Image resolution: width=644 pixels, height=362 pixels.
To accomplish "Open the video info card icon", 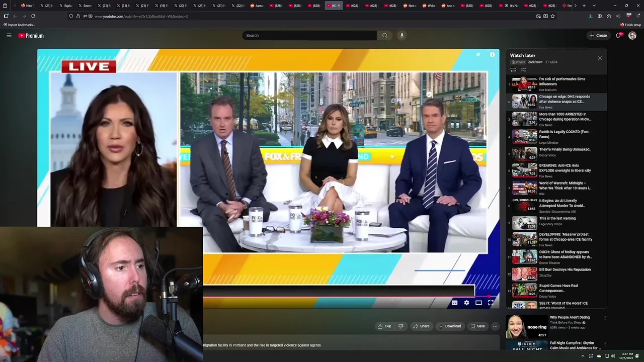I will pyautogui.click(x=492, y=54).
